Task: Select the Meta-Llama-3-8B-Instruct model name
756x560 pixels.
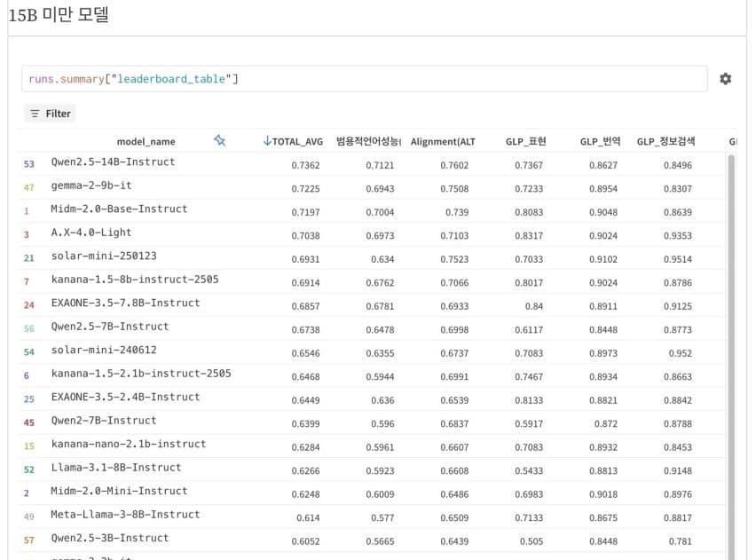Action: pos(125,515)
